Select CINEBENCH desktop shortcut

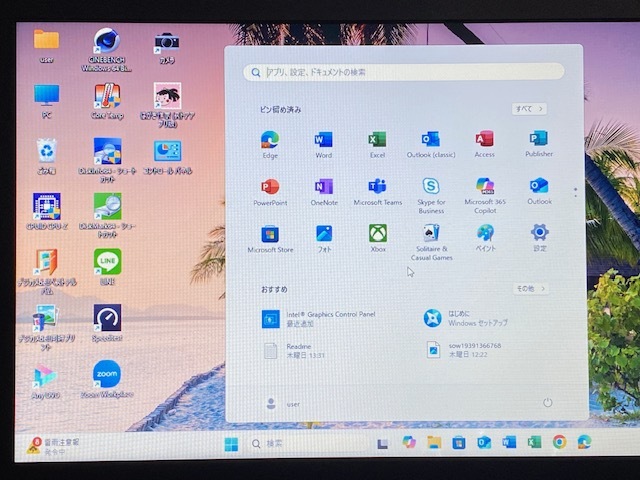pyautogui.click(x=106, y=50)
